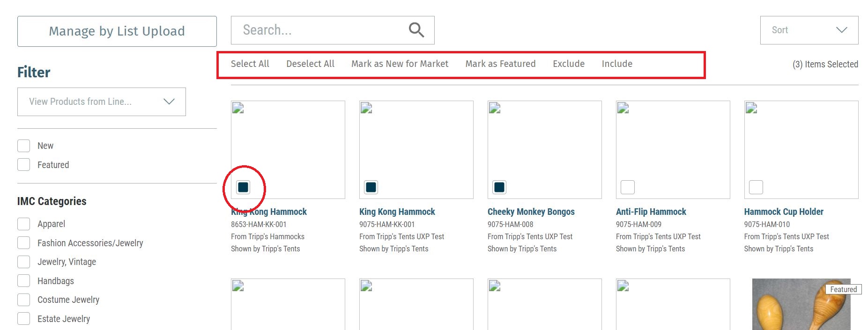Select the Handbags category checkbox
Screen dimensions: 868x330
pos(24,281)
